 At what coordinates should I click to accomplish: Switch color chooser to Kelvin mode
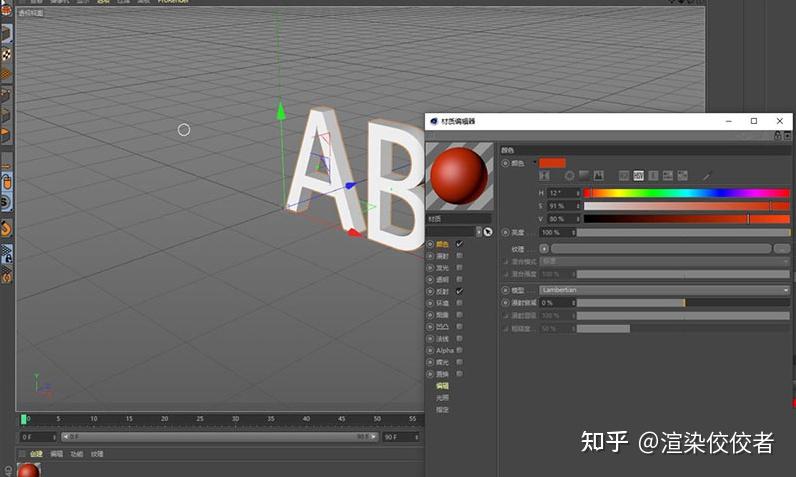point(653,176)
